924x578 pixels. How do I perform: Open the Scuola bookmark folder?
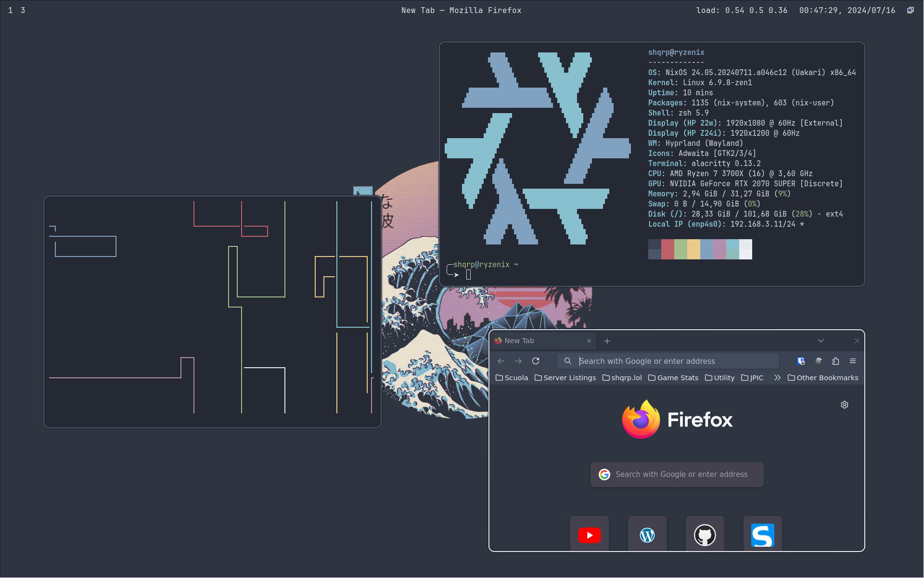(512, 378)
